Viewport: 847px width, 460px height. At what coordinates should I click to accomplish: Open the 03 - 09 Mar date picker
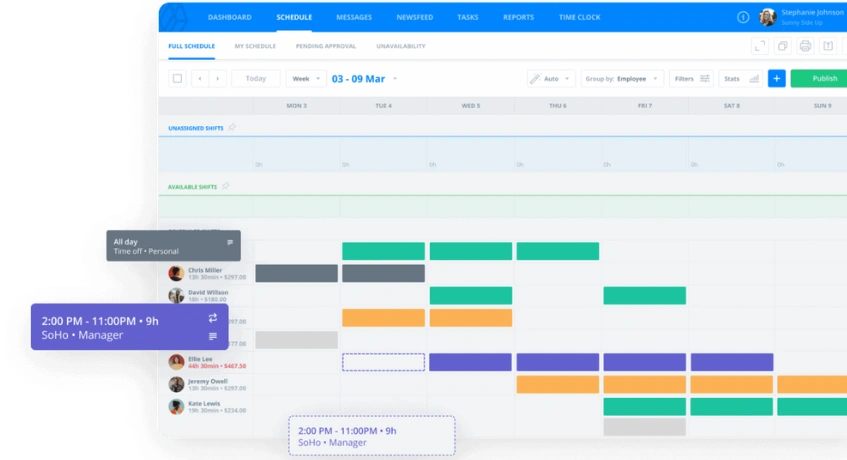click(x=364, y=78)
